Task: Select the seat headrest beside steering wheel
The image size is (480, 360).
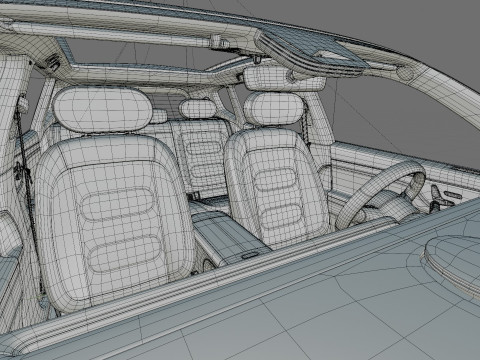Action: click(x=274, y=109)
